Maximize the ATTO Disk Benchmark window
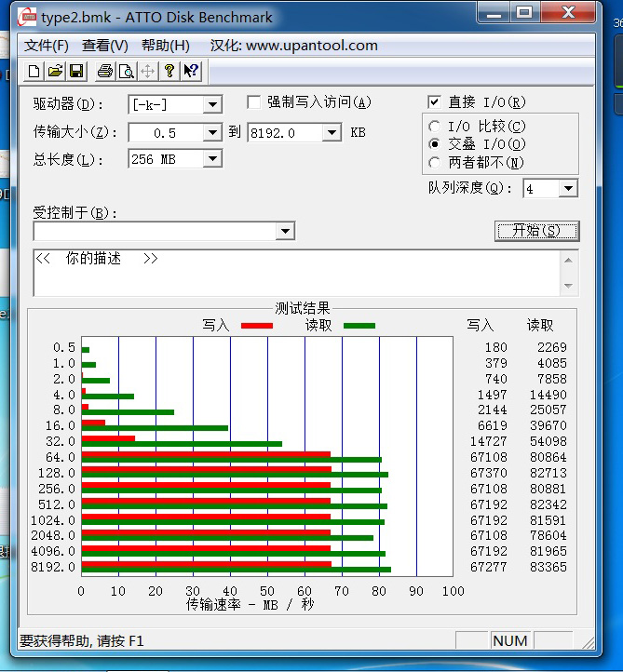Image resolution: width=623 pixels, height=672 pixels. coord(525,12)
